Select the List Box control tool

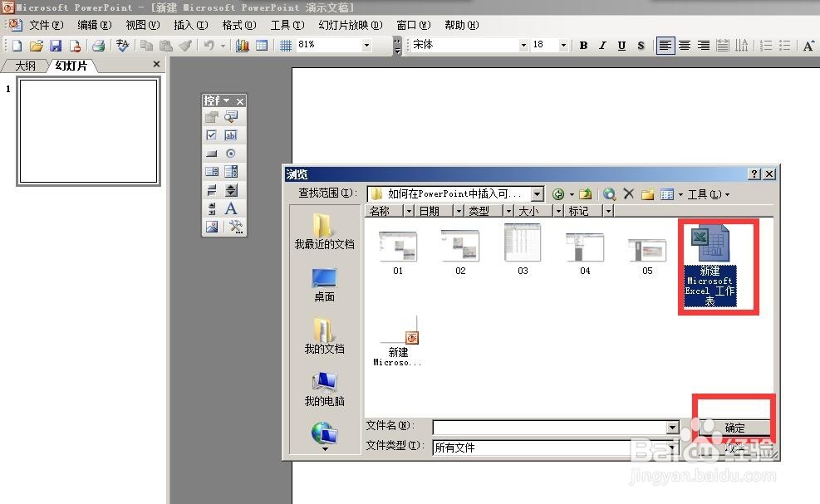(x=211, y=172)
